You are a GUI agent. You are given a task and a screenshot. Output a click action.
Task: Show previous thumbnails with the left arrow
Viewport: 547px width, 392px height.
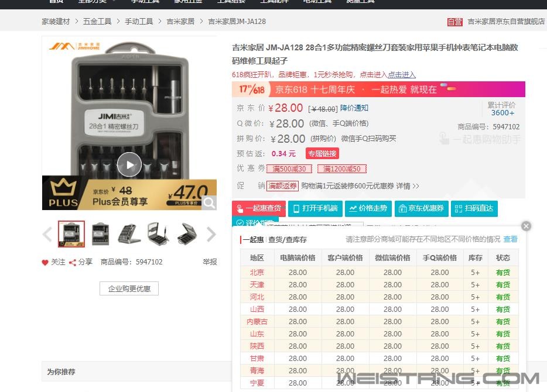[47, 234]
